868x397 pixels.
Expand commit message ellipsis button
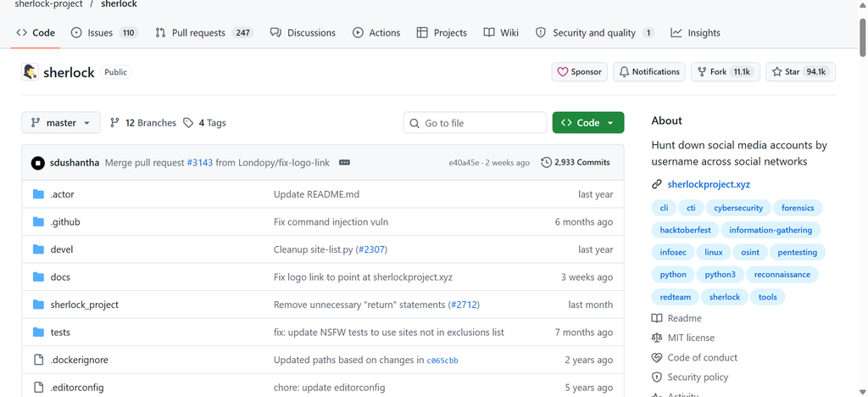(344, 163)
